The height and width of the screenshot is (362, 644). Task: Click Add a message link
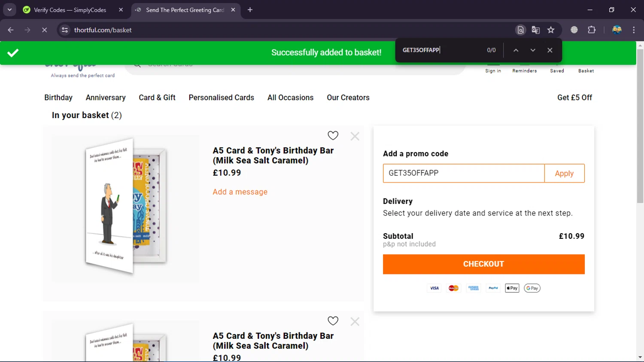coord(240,192)
